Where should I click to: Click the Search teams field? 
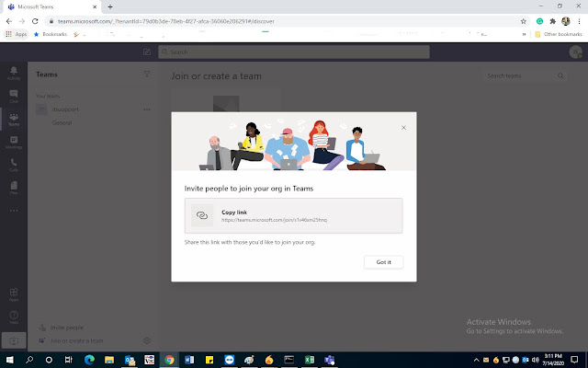pos(525,75)
